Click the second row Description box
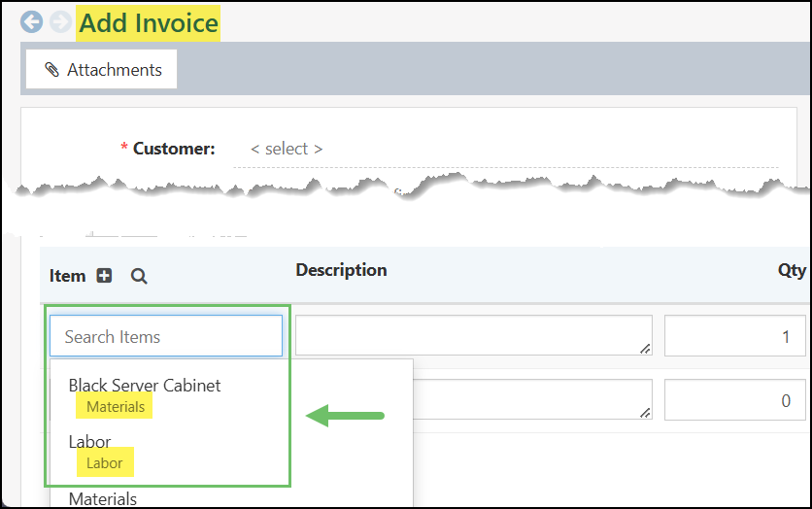The height and width of the screenshot is (509, 812). (x=532, y=399)
